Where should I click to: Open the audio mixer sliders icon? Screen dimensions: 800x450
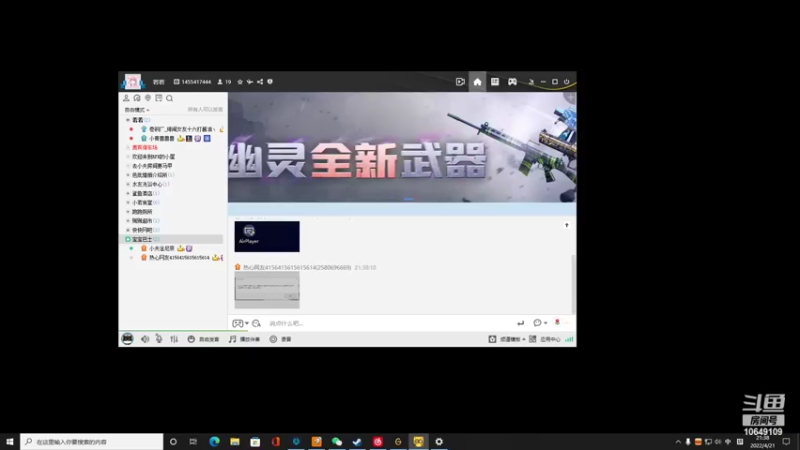pos(174,339)
